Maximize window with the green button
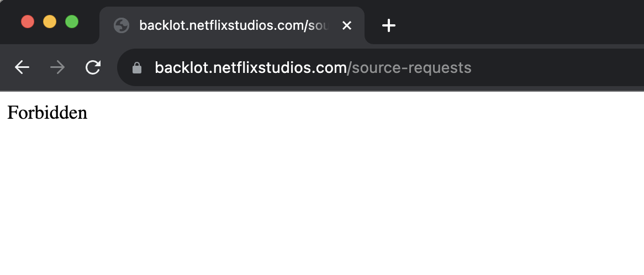The height and width of the screenshot is (275, 644). [x=72, y=22]
